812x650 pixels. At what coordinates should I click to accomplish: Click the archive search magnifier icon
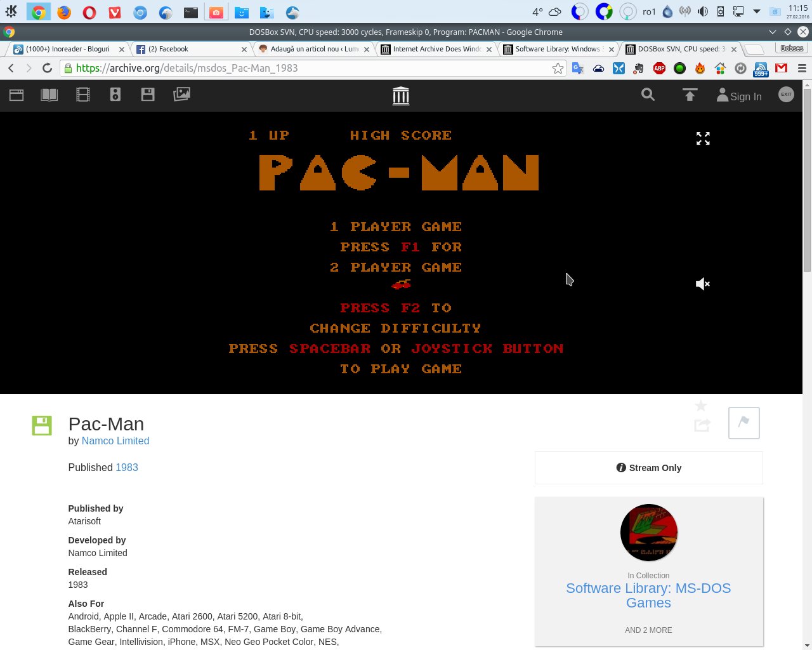(648, 95)
